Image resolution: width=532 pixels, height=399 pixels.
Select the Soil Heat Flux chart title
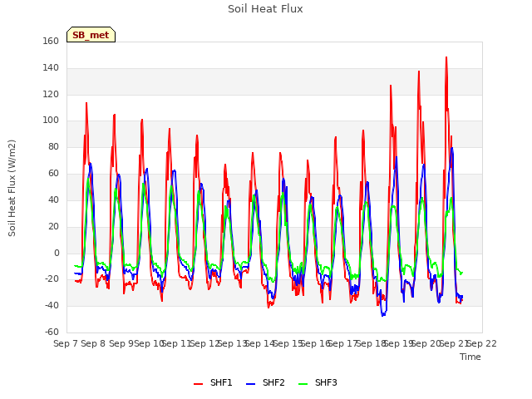tap(265, 9)
